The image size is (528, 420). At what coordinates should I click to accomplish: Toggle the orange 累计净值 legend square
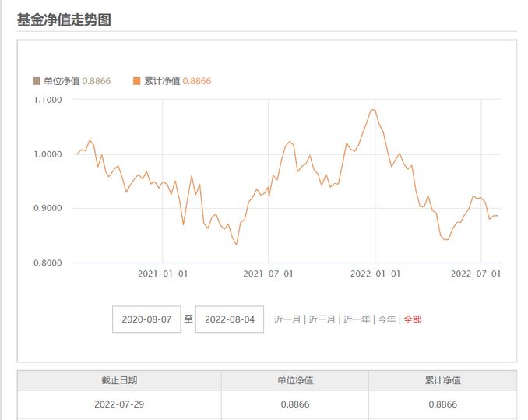pos(137,81)
